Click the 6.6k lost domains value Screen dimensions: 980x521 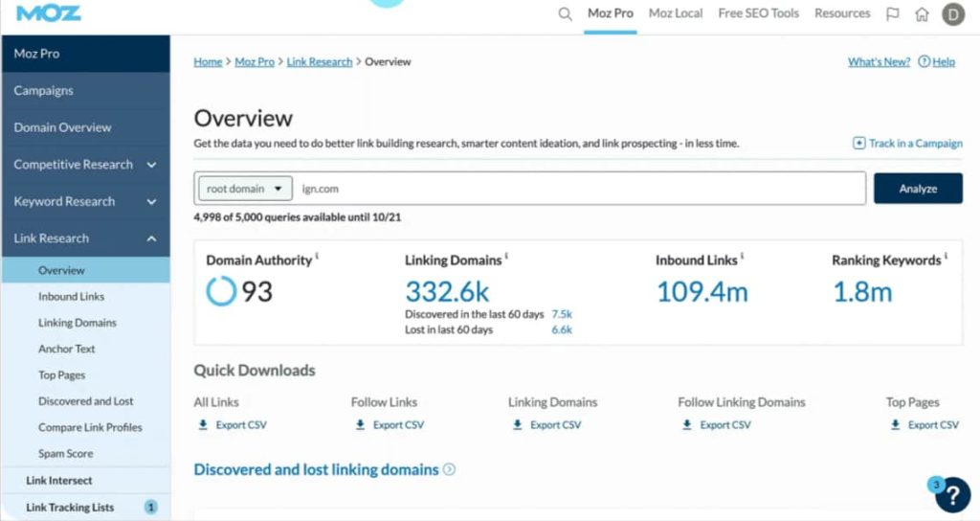[561, 329]
